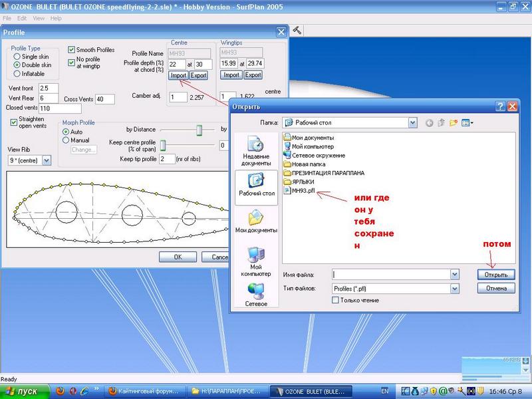Open the file type (Тип файлов) dropdown
Viewport: 532px width, 399px height.
pos(454,289)
